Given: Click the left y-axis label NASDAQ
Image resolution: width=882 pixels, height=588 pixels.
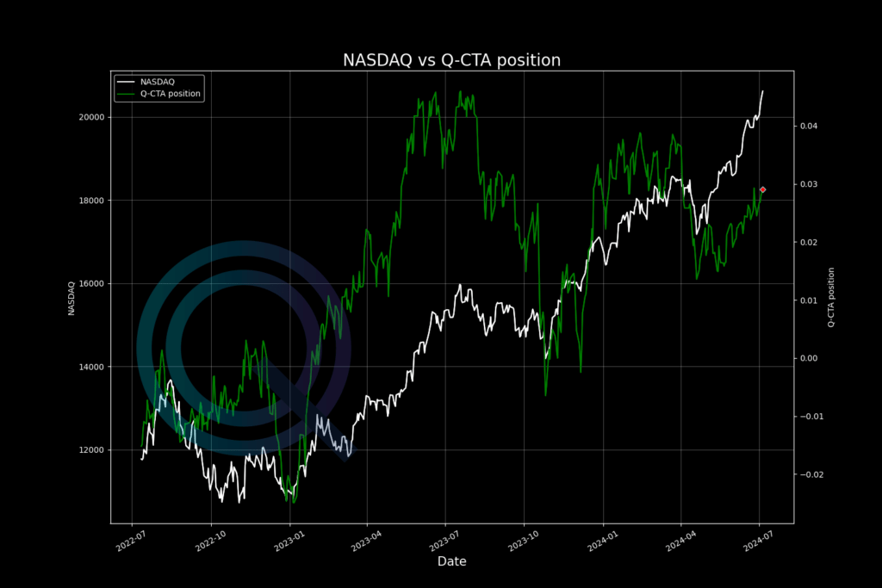Looking at the screenshot, I should 71,298.
